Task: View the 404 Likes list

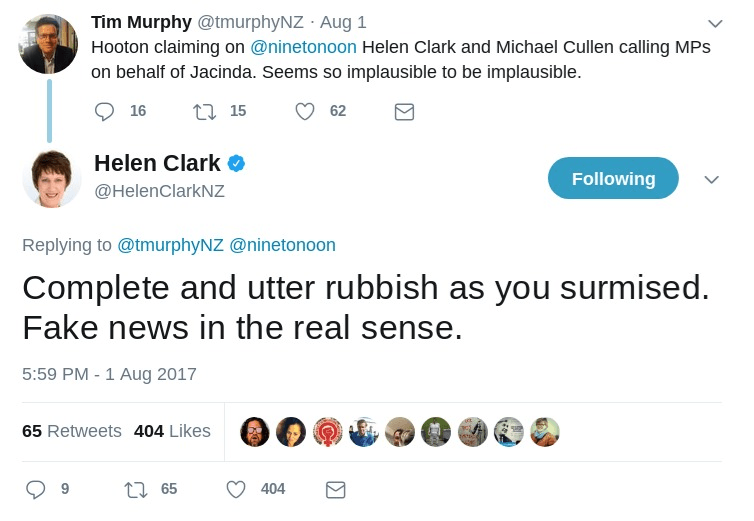Action: pos(172,431)
